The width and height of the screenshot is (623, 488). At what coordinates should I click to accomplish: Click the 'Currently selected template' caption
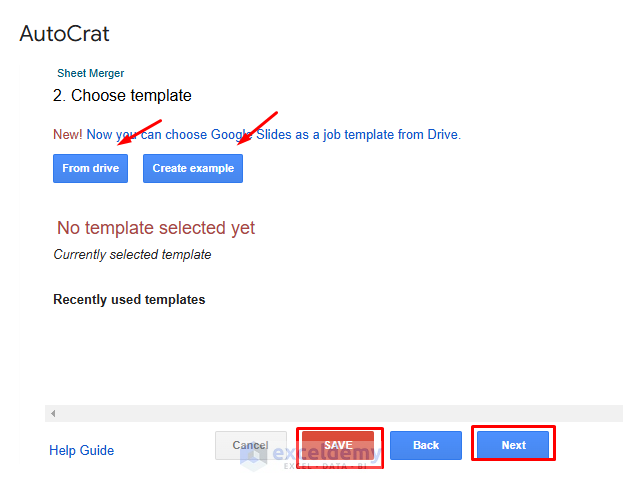pyautogui.click(x=132, y=255)
